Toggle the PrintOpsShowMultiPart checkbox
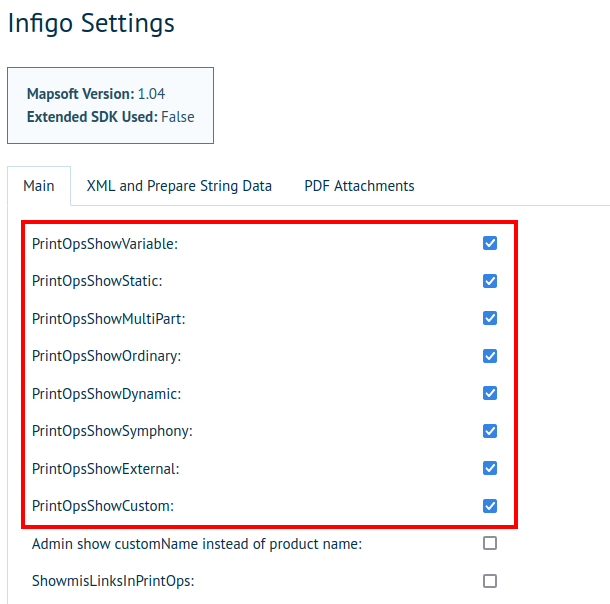 (490, 318)
